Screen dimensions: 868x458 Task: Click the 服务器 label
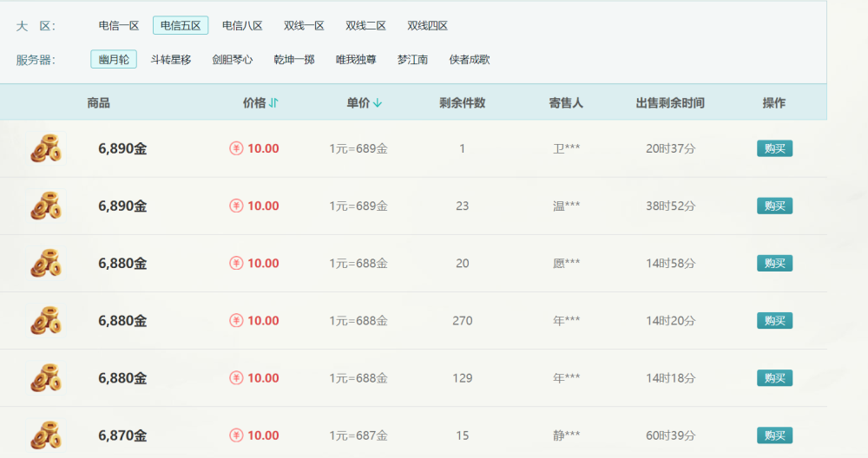pos(36,61)
